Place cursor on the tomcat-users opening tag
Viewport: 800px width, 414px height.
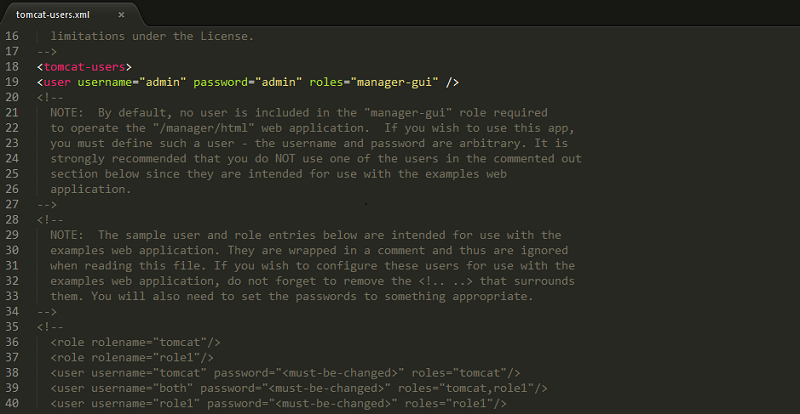(x=85, y=67)
